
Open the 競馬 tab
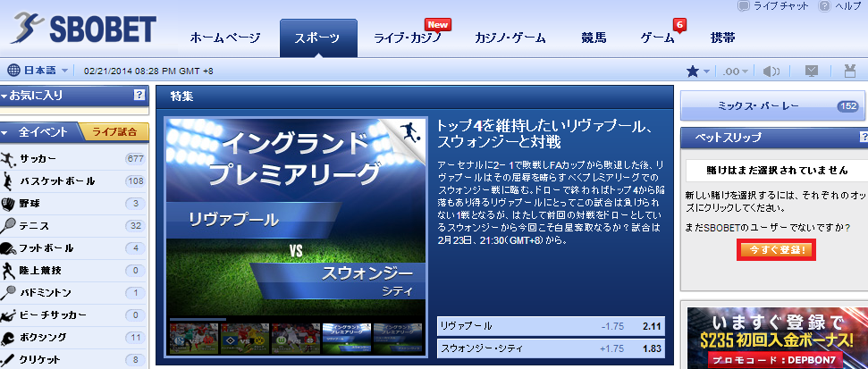[594, 38]
